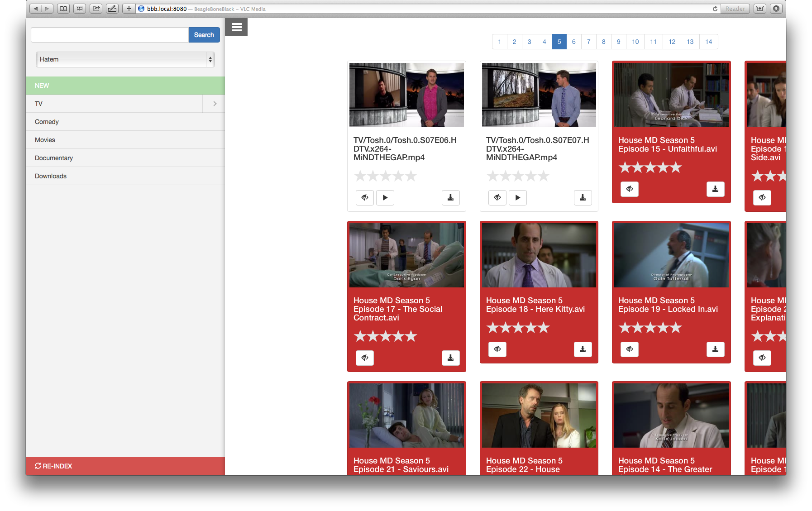
Task: Toggle watched eye on Episode 19 Locked In
Action: click(630, 349)
